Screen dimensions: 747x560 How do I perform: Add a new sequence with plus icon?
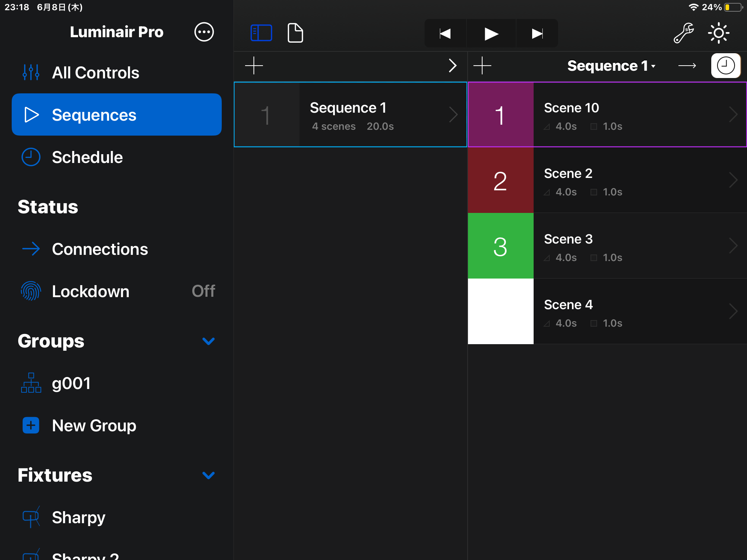tap(254, 66)
